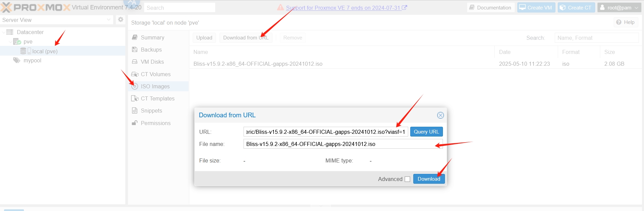This screenshot has width=644, height=211.
Task: Click the local storage database icon
Action: coord(23,51)
